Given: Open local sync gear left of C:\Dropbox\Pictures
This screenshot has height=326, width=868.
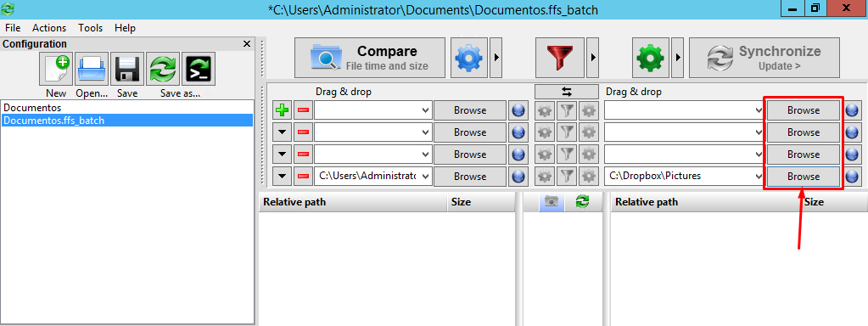Looking at the screenshot, I should click(x=588, y=177).
